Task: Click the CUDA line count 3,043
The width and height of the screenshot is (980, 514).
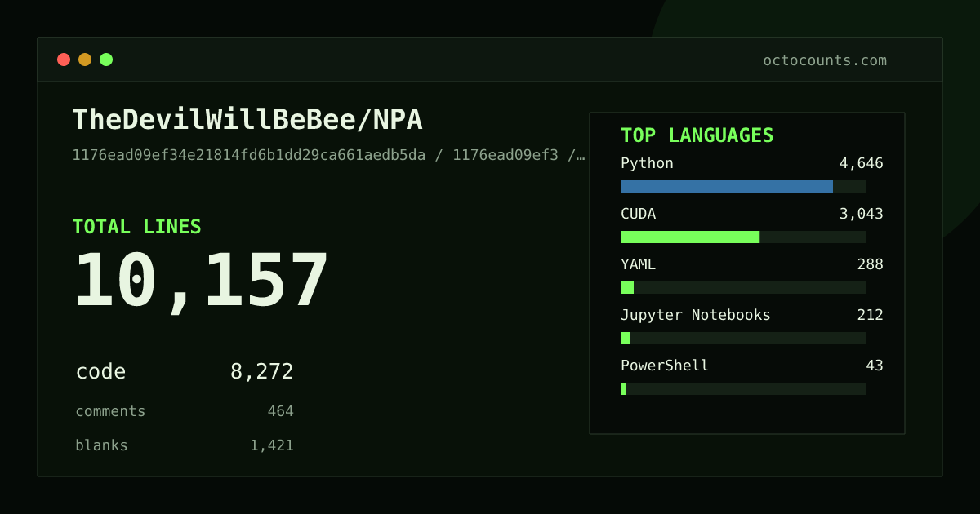Action: [862, 214]
